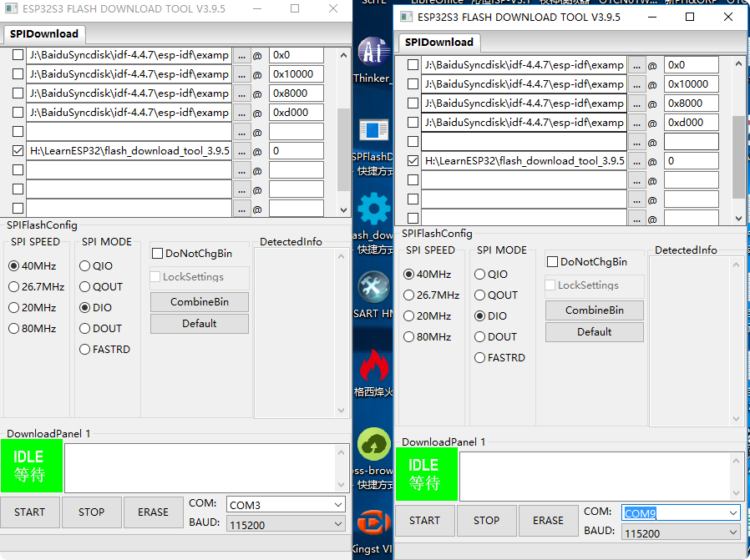Screen dimensions: 750x560
Task: Check the 0x8000 row checkbox in the COM9 window
Action: (x=413, y=103)
